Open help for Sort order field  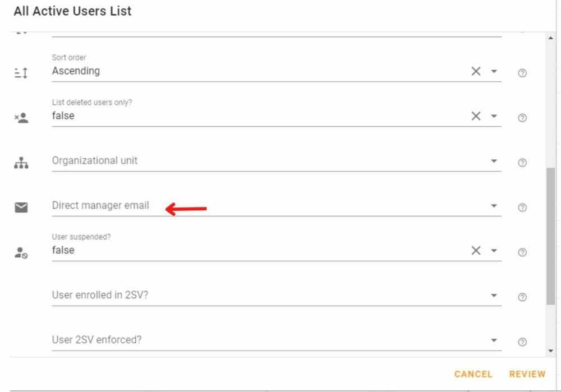click(x=522, y=73)
